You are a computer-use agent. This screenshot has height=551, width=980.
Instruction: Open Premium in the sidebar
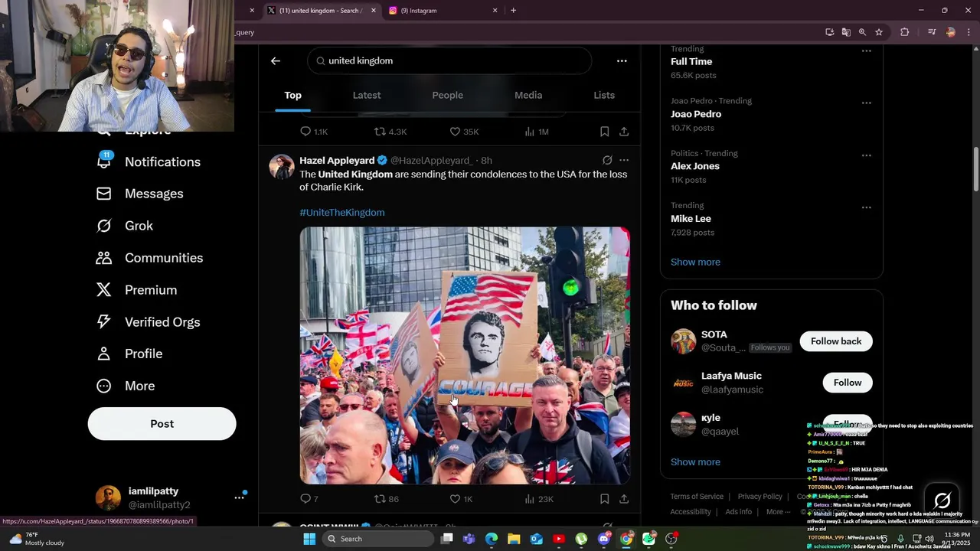tap(137, 291)
